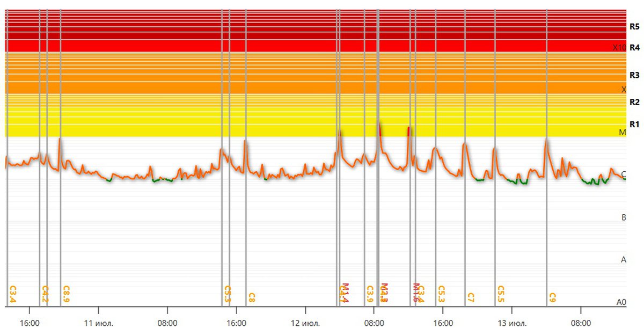Image resolution: width=644 pixels, height=335 pixels.
Task: Click the R5 radio blackout level label
Action: pyautogui.click(x=634, y=26)
